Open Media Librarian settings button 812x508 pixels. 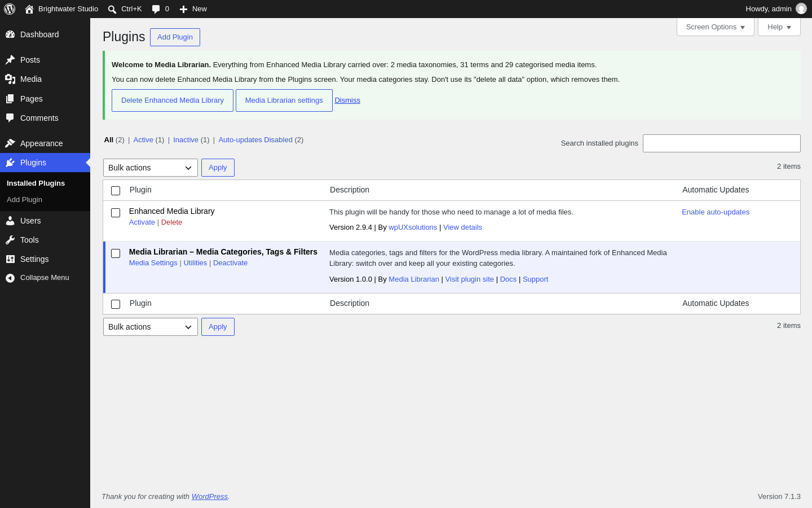click(284, 100)
